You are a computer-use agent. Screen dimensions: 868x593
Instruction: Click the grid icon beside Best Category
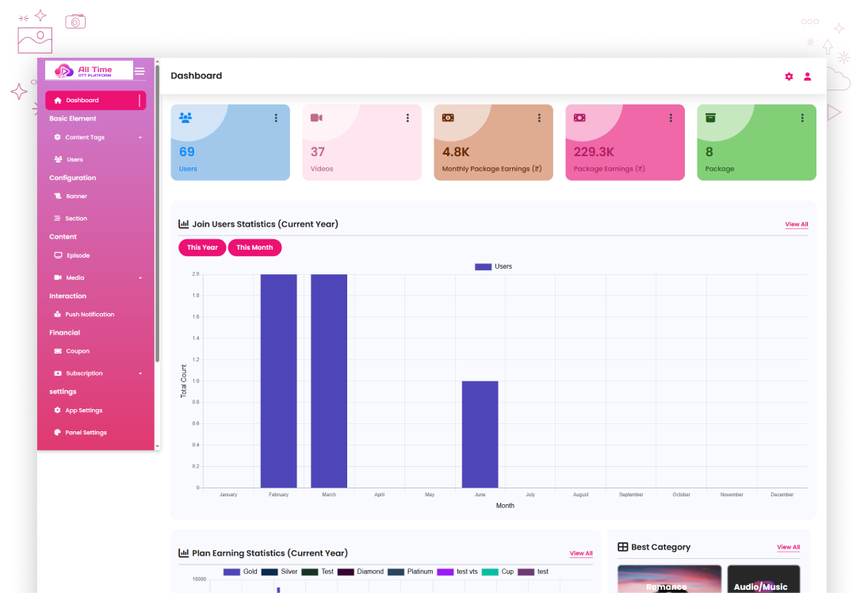pos(623,546)
